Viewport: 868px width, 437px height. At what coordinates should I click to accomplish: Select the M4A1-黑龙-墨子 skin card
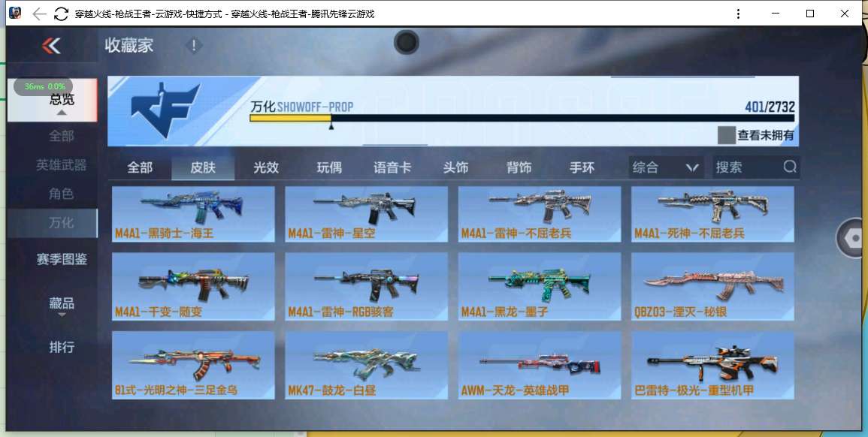point(540,287)
